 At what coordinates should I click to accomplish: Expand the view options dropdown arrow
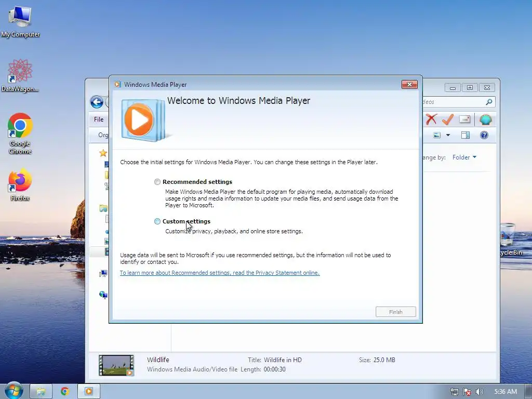448,135
